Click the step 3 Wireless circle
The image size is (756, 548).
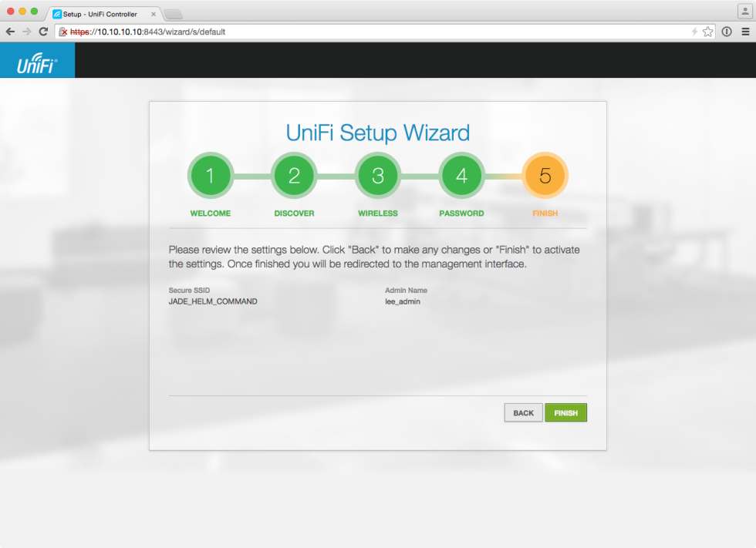(x=377, y=175)
